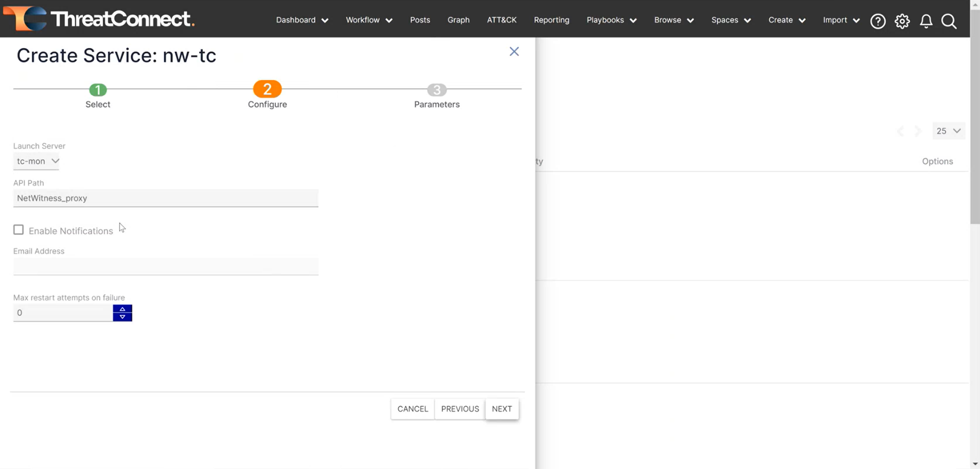Enable the Enable Notifications checkbox
This screenshot has width=980, height=469.
point(18,230)
